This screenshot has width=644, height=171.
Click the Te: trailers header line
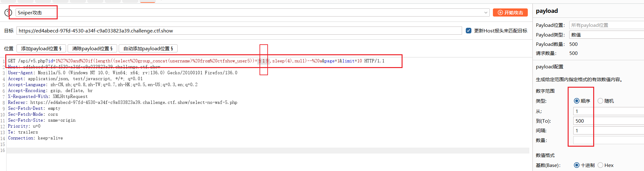tap(23, 132)
